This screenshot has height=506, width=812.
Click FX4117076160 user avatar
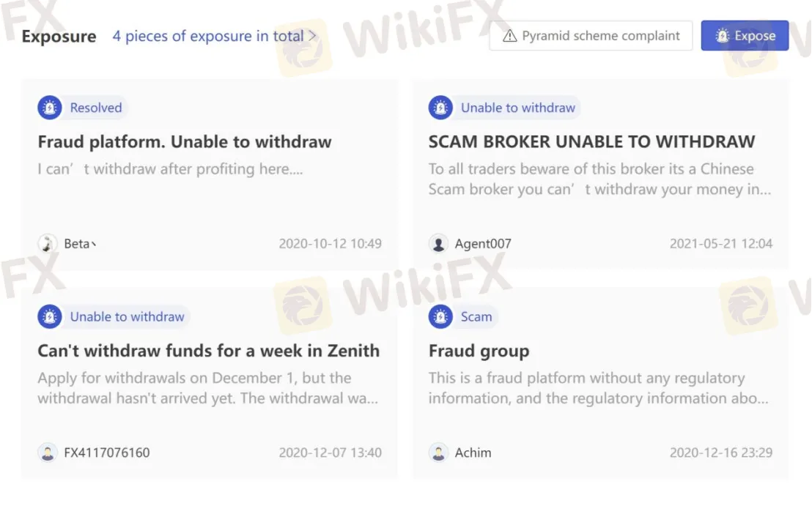pos(48,453)
